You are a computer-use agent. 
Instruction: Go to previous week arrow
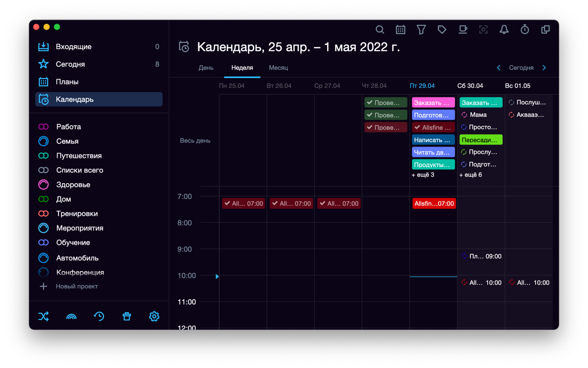click(499, 68)
